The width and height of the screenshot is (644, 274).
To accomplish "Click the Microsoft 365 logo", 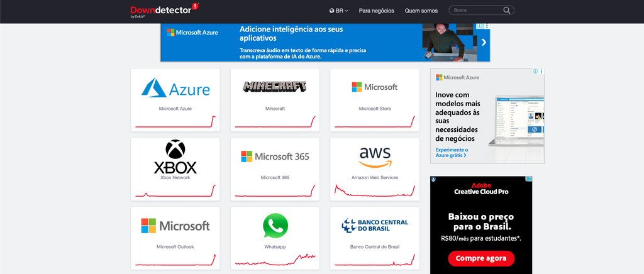I will 275,156.
